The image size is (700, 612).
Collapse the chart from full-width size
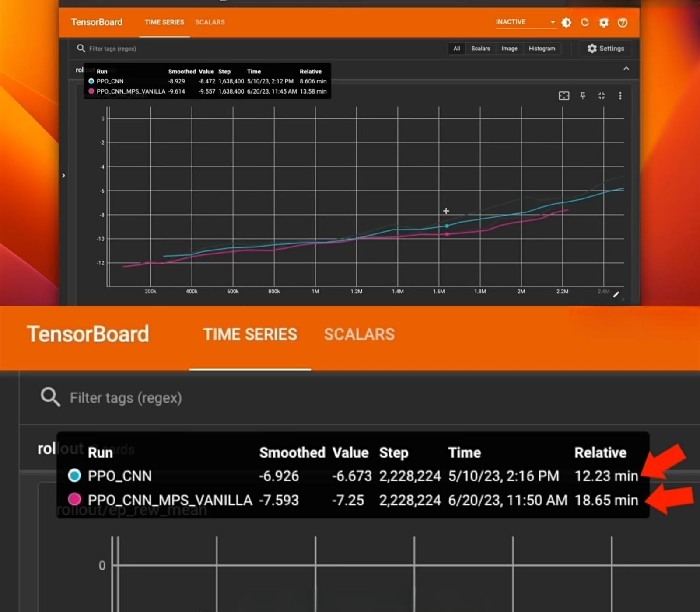click(x=602, y=96)
